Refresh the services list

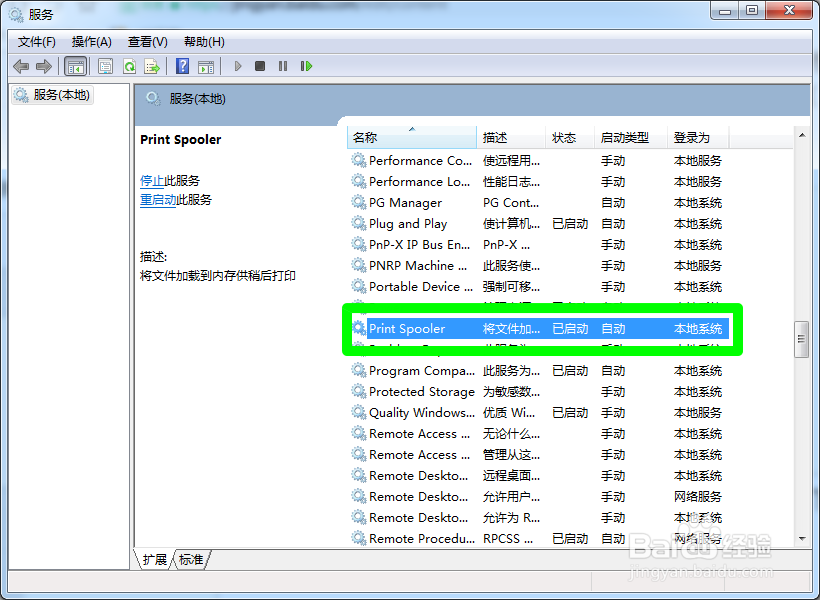pyautogui.click(x=130, y=65)
